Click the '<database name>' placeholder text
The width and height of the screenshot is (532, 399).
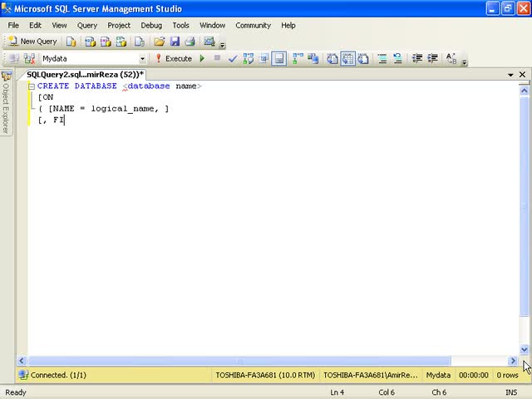point(162,86)
